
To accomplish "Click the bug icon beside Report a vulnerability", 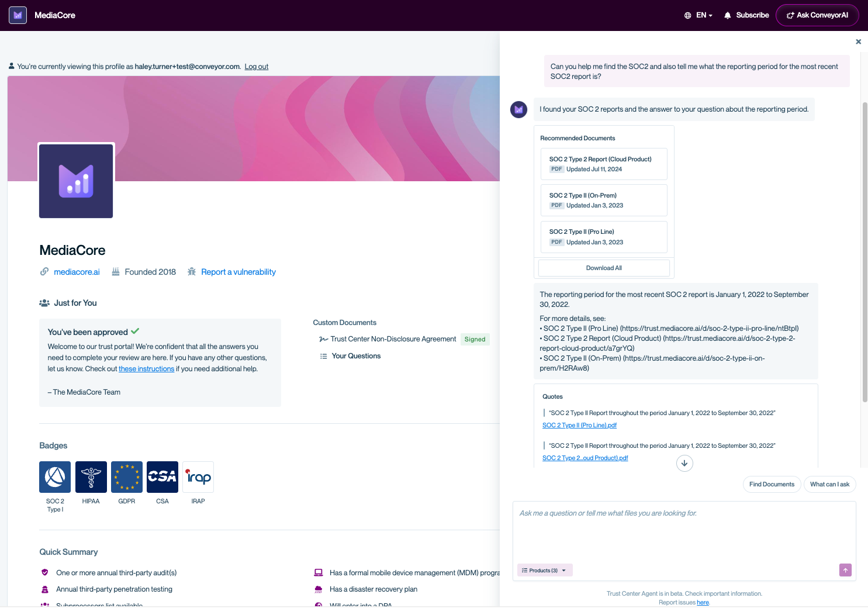I will tap(192, 272).
